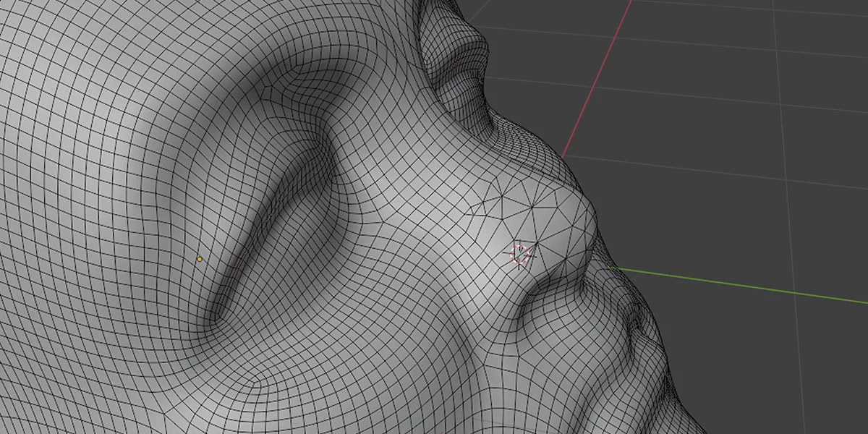Click the red-and-white 3D cursor crosshair
The height and width of the screenshot is (434, 868).
521,253
